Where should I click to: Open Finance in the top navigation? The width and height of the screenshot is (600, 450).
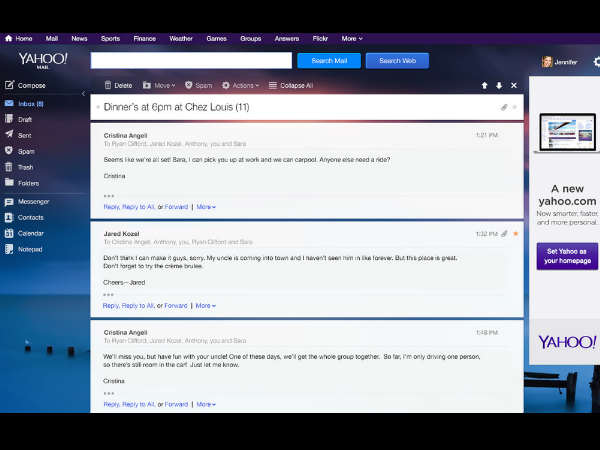144,38
